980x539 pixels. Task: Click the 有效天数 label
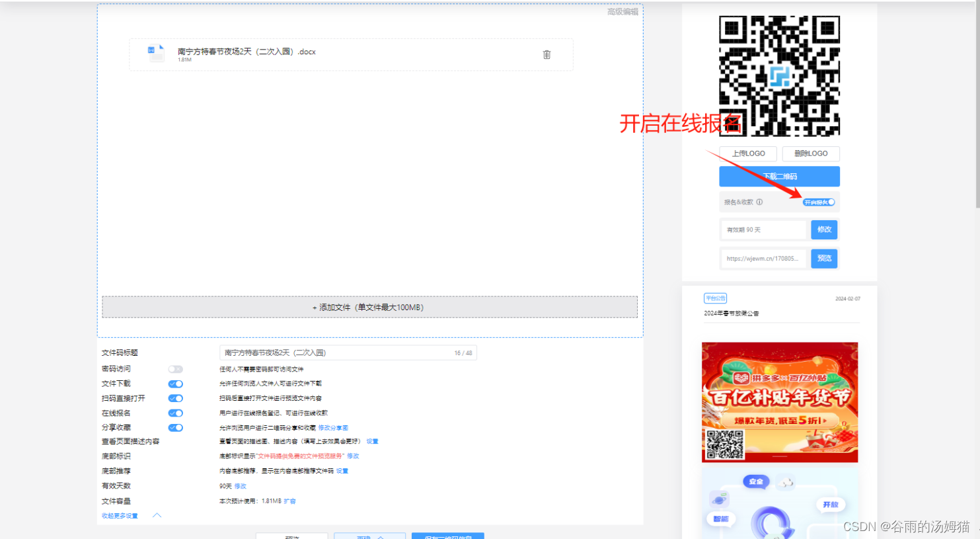point(116,486)
